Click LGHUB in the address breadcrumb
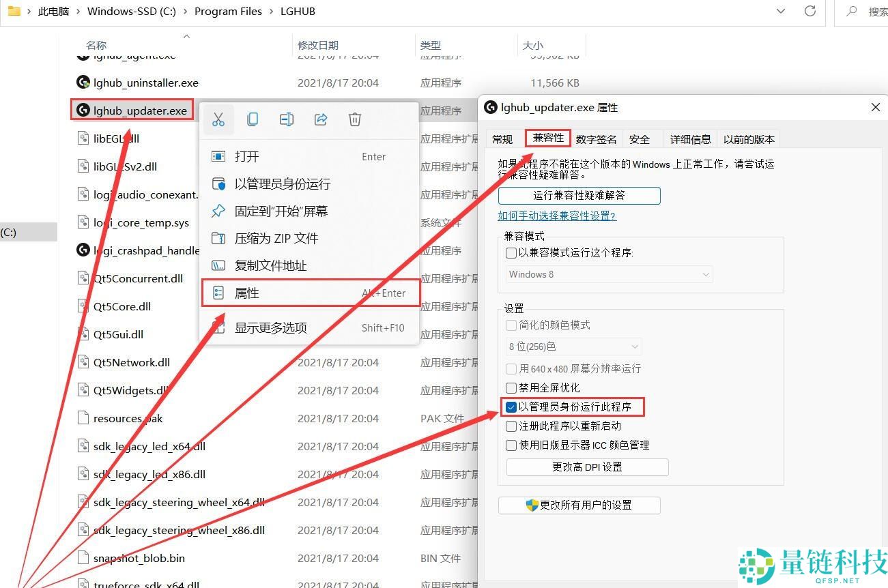The image size is (888, 588). point(298,11)
